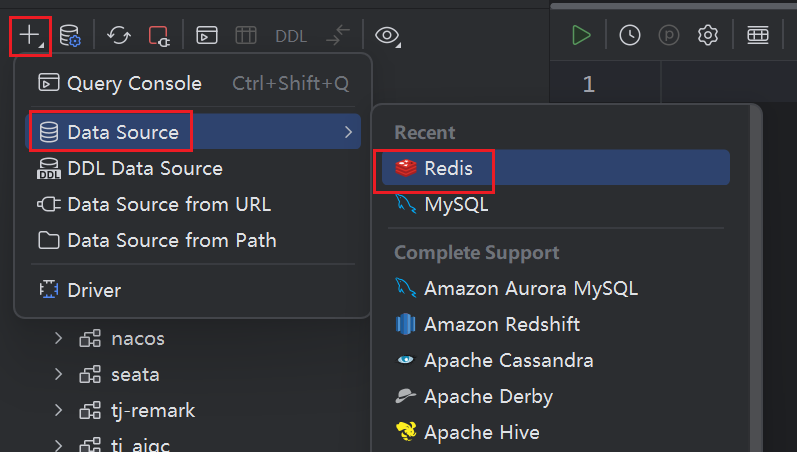
Task: Click the in-editor results table icon
Action: pyautogui.click(x=757, y=35)
